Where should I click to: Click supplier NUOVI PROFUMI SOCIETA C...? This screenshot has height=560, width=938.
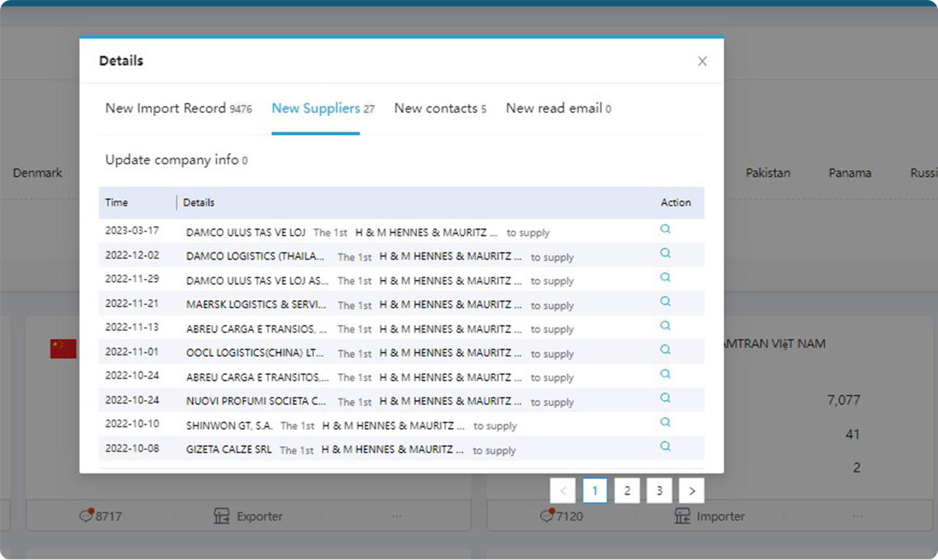tap(257, 401)
